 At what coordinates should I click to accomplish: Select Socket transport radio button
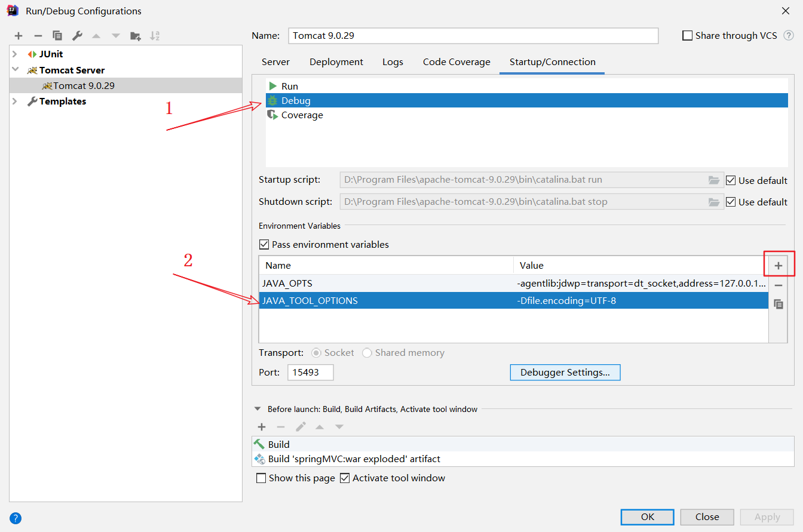coord(316,353)
